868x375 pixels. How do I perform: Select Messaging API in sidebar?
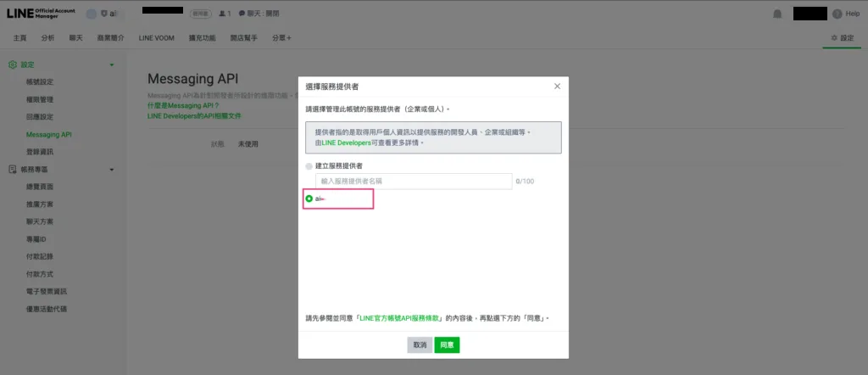48,135
